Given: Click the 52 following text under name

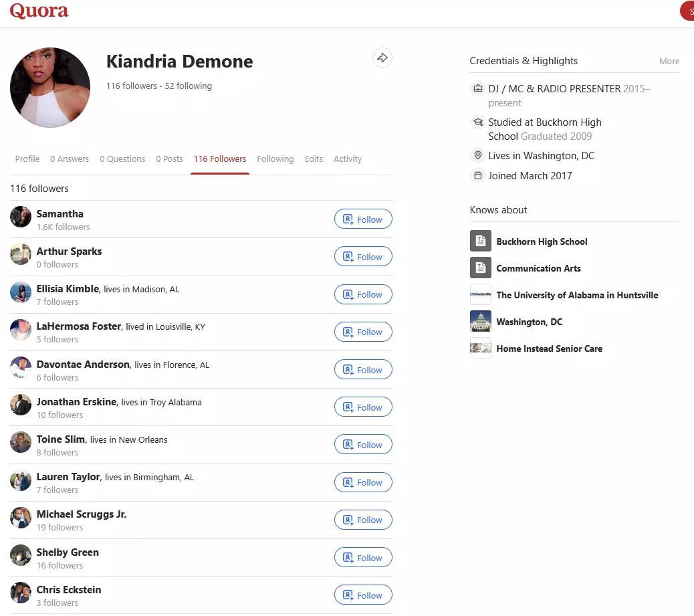Looking at the screenshot, I should (x=188, y=86).
